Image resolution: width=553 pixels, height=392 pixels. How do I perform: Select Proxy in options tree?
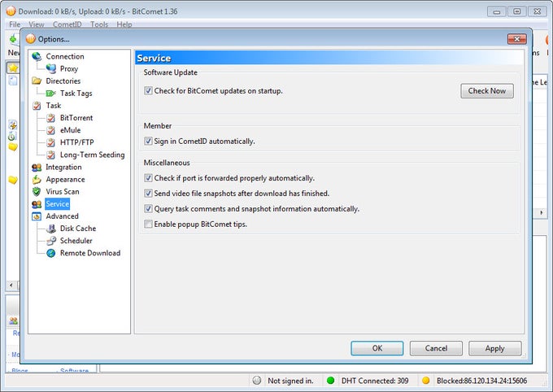point(69,69)
